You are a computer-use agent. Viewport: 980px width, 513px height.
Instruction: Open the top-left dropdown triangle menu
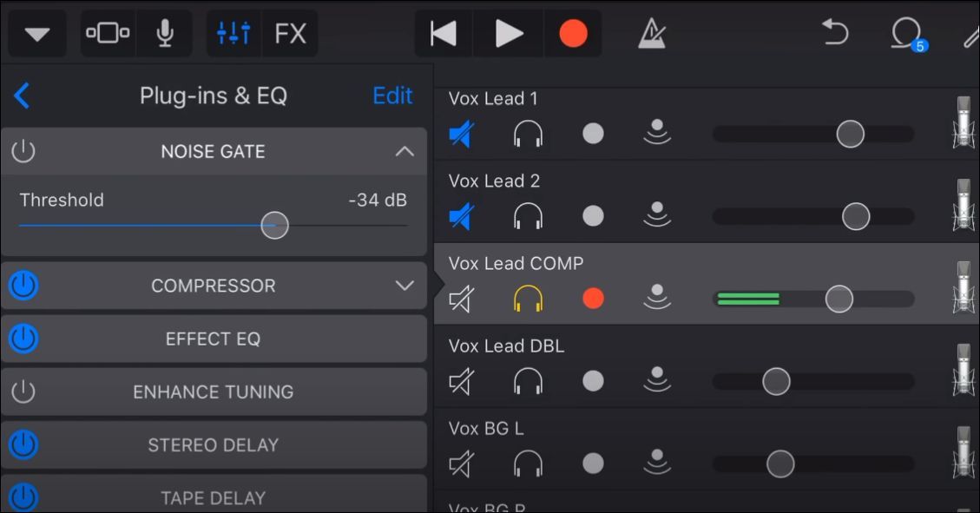pos(36,35)
